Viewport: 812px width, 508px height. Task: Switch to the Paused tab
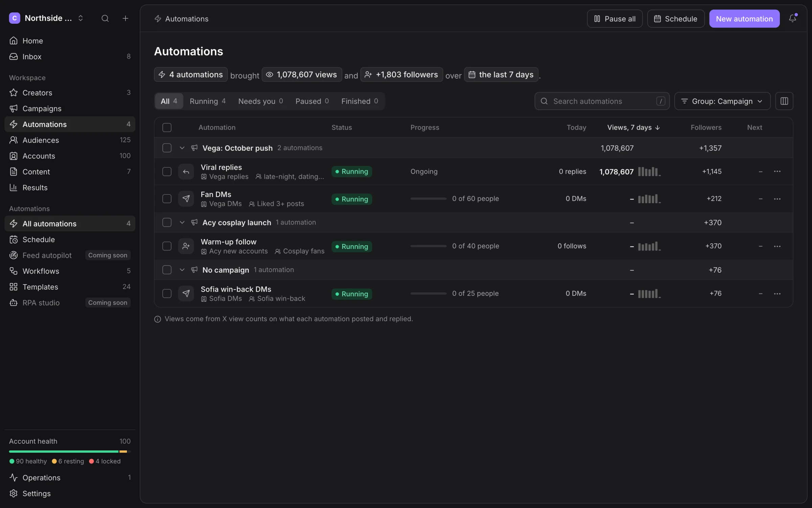(312, 101)
